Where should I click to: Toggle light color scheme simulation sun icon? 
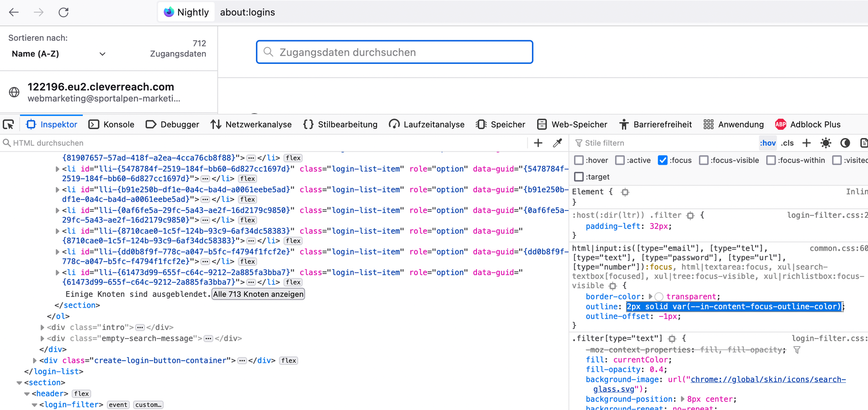pos(826,143)
